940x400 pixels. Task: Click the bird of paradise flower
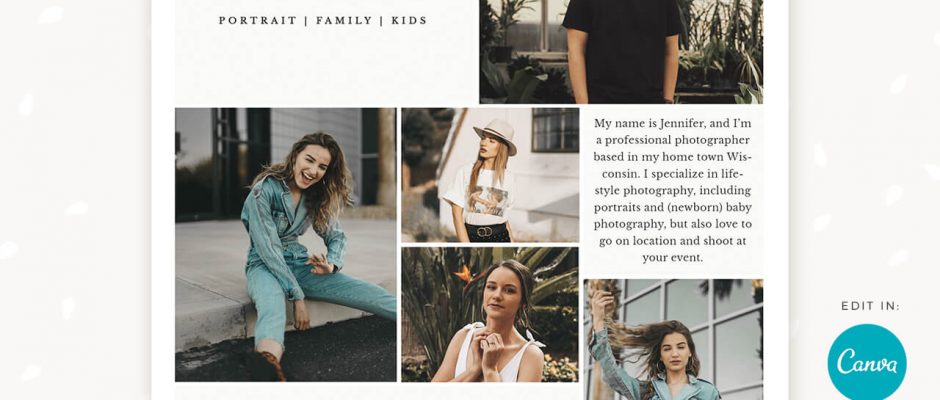click(465, 275)
